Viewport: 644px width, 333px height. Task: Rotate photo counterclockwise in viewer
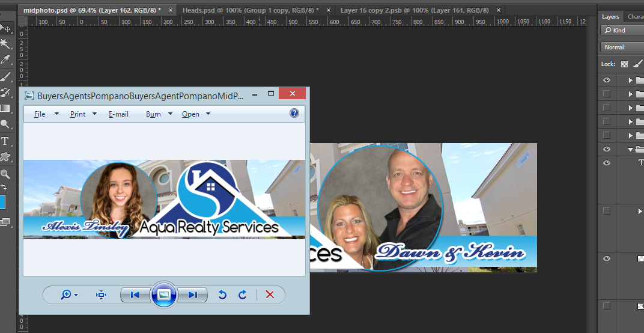(x=222, y=295)
